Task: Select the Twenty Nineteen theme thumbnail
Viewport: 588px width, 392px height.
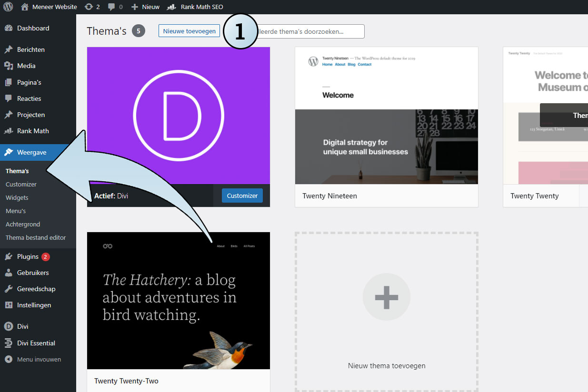Action: pos(386,116)
